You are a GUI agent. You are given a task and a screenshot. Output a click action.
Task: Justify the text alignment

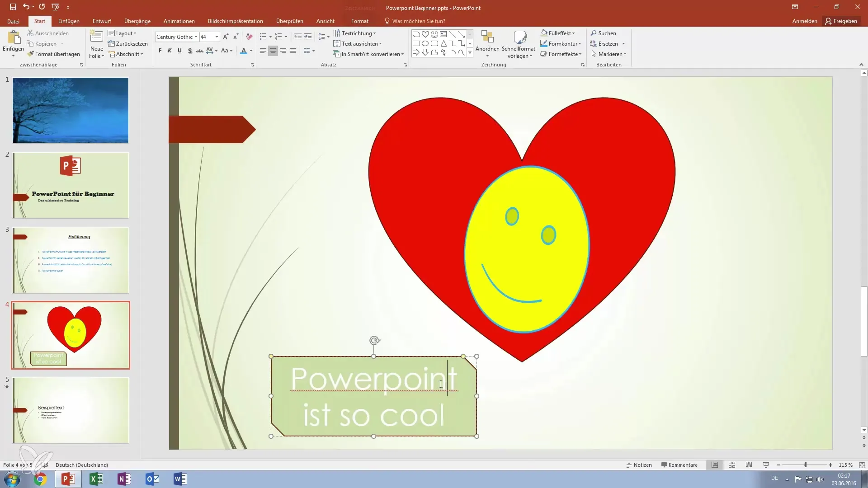(293, 51)
